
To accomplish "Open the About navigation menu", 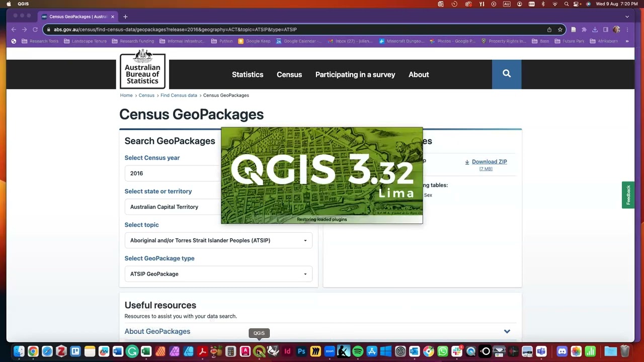I will tap(419, 74).
